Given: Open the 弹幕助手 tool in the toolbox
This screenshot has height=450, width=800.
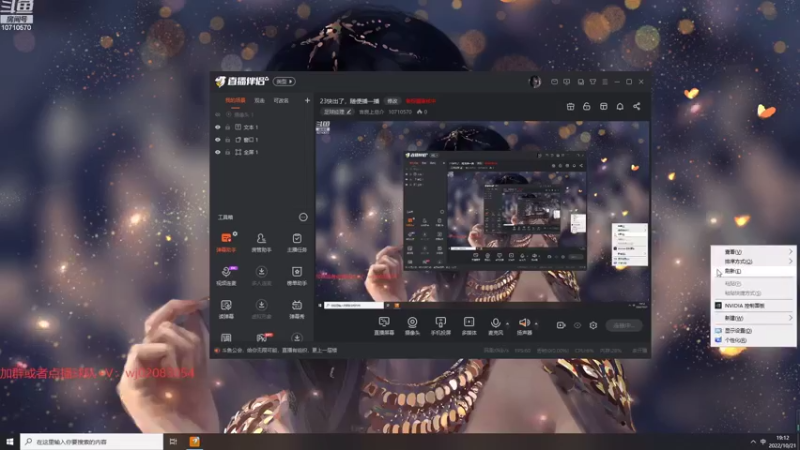Looking at the screenshot, I should pos(226,242).
